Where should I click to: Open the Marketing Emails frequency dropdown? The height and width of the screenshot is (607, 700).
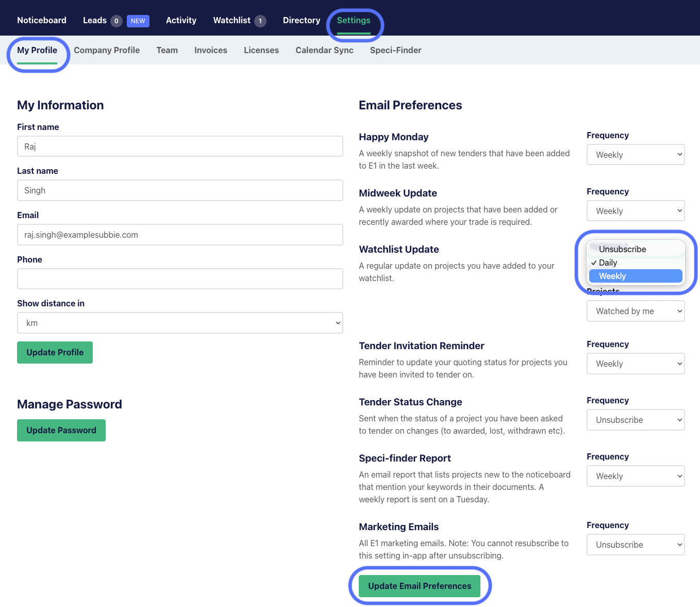tap(635, 545)
